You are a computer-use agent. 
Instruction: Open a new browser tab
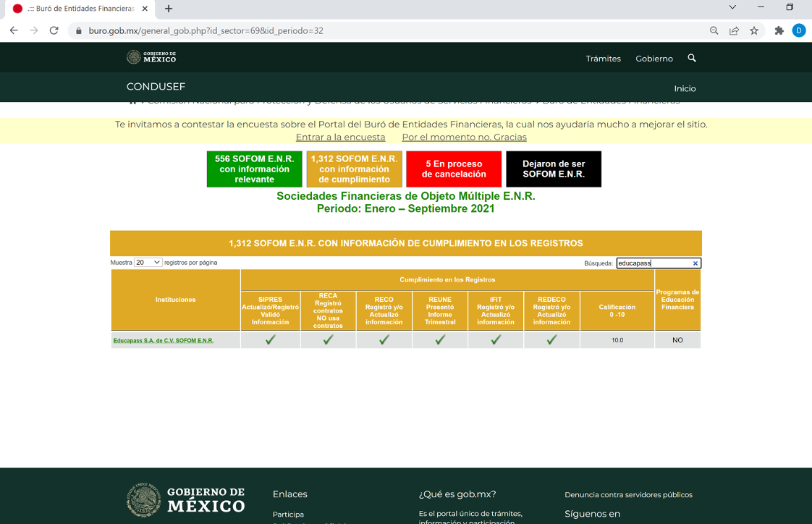(169, 9)
